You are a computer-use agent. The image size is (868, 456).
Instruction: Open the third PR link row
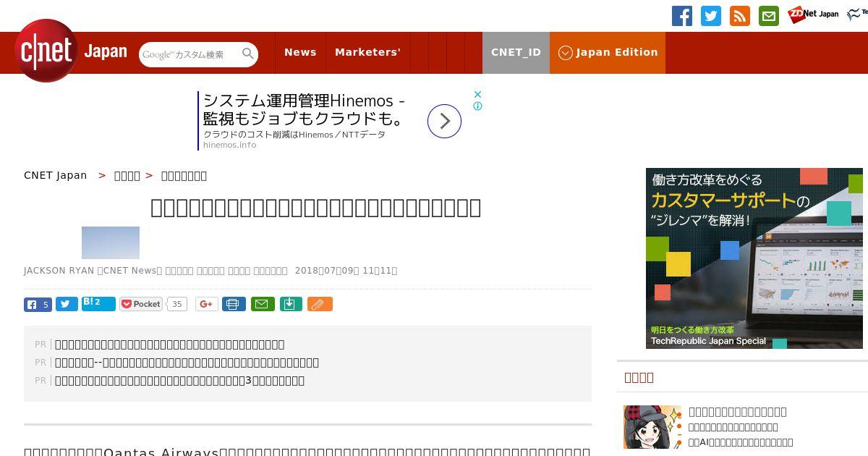(x=179, y=381)
